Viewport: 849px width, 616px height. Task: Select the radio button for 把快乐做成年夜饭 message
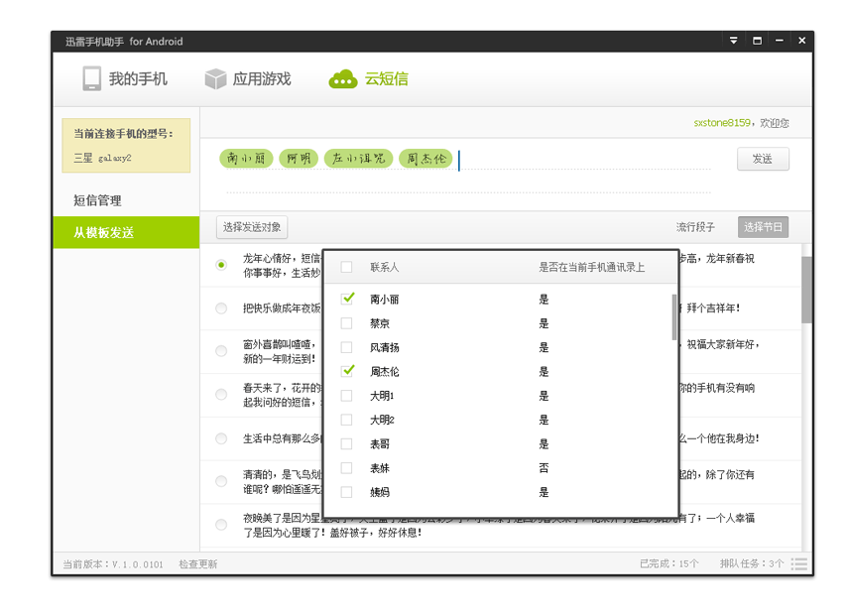pos(221,308)
